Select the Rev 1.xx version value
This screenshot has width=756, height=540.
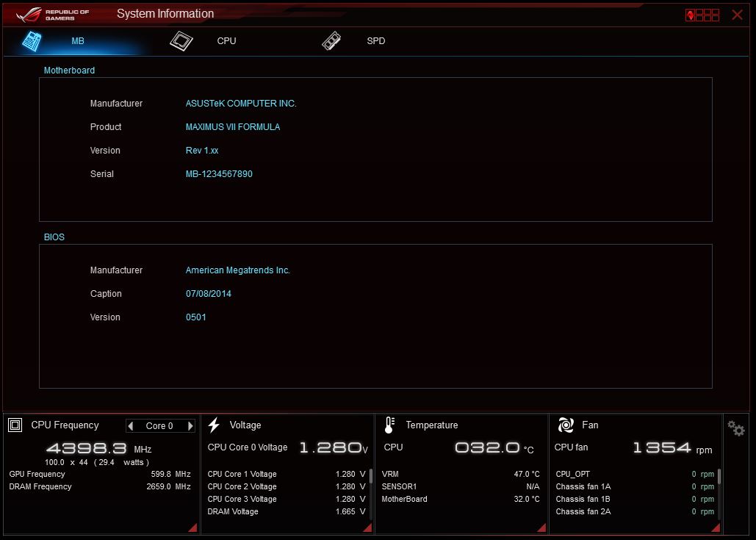pyautogui.click(x=202, y=151)
